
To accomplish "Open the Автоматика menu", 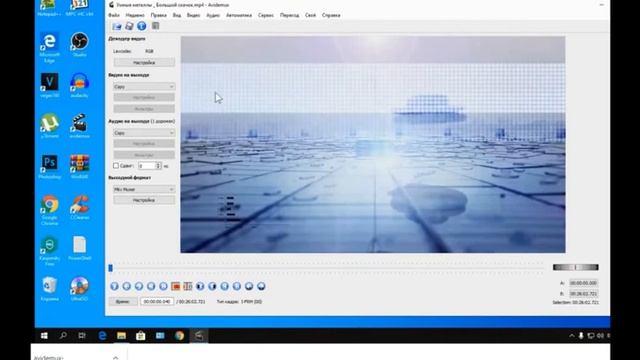I will pyautogui.click(x=239, y=15).
